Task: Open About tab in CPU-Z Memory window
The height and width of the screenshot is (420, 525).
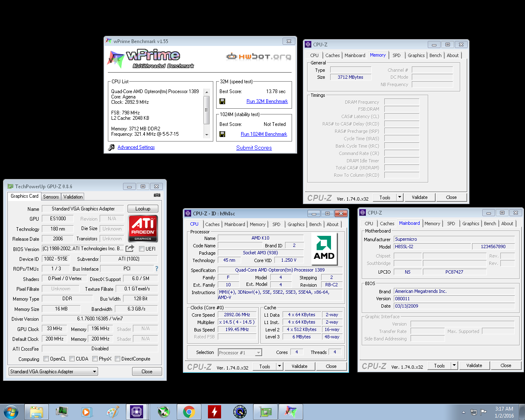Action: [x=453, y=55]
